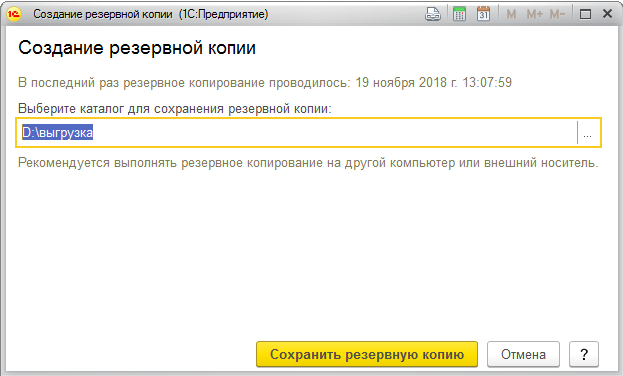Maximize the backup dialog window
Image resolution: width=623 pixels, height=376 pixels.
585,14
